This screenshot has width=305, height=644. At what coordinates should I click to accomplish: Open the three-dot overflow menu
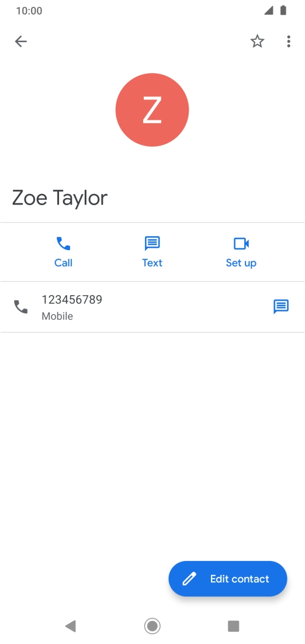(289, 41)
